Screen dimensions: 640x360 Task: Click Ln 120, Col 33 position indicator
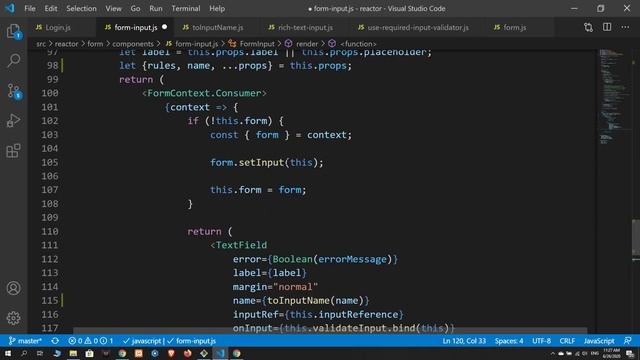click(x=464, y=341)
